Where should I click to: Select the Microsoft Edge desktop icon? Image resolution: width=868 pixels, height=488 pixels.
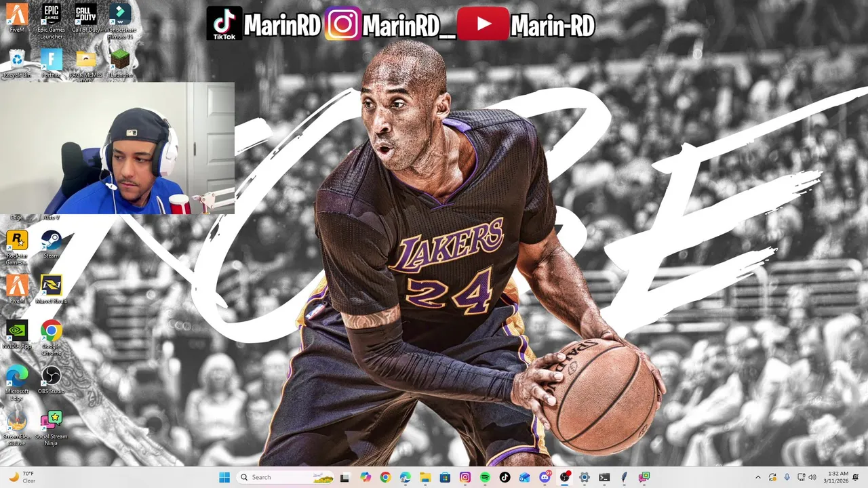tap(17, 383)
